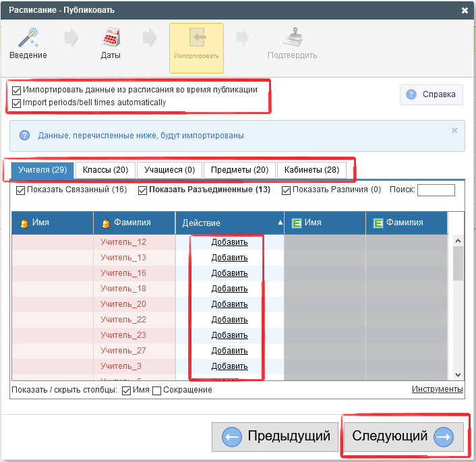Screen dimensions: 476x462
Task: Uncheck Import periods/bell times automatically
Action: (17, 103)
